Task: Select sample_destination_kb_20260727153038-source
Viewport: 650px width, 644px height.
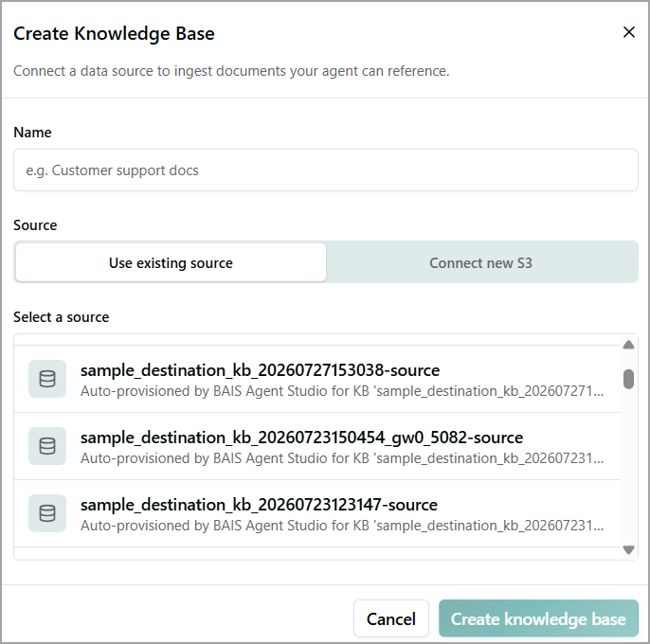Action: coord(316,379)
